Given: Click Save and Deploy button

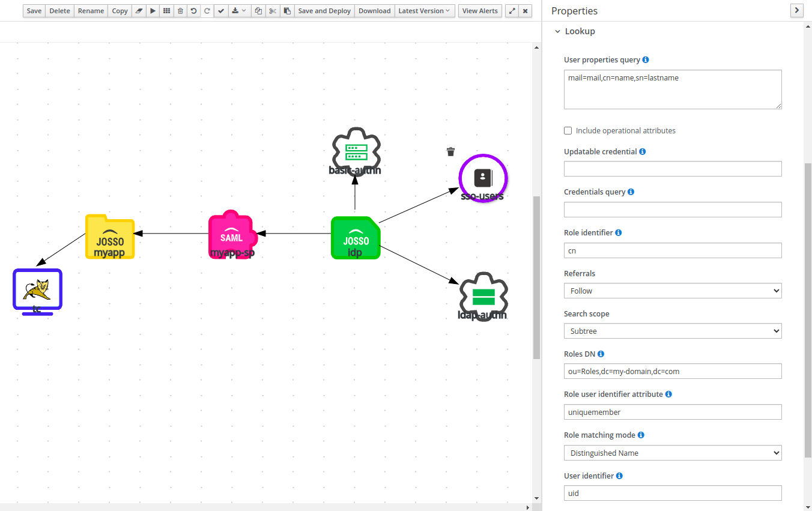Looking at the screenshot, I should (324, 11).
